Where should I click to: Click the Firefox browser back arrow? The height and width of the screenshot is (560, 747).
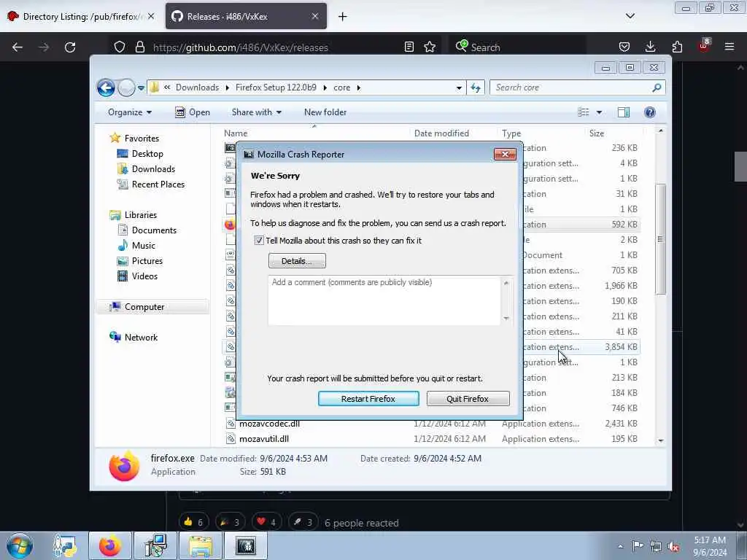18,47
